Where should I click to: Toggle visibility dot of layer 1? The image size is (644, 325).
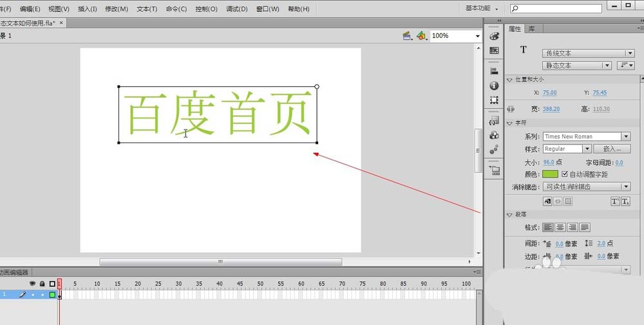click(x=32, y=295)
